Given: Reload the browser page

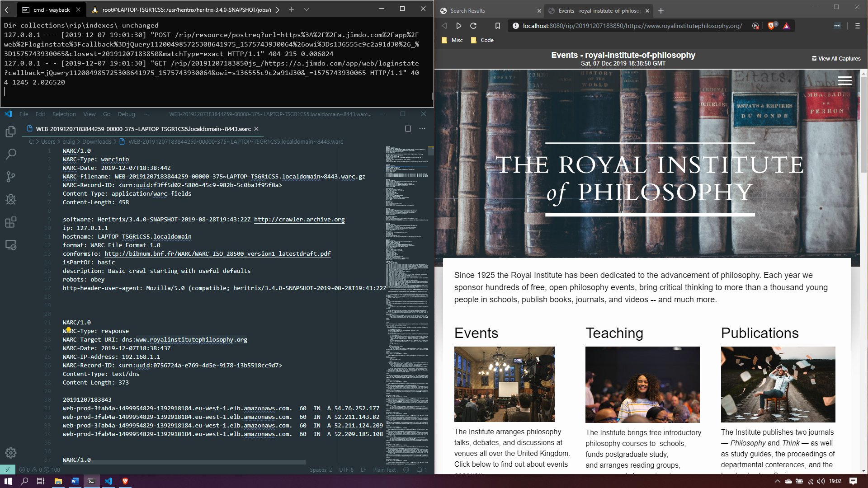Looking at the screenshot, I should pos(473,26).
